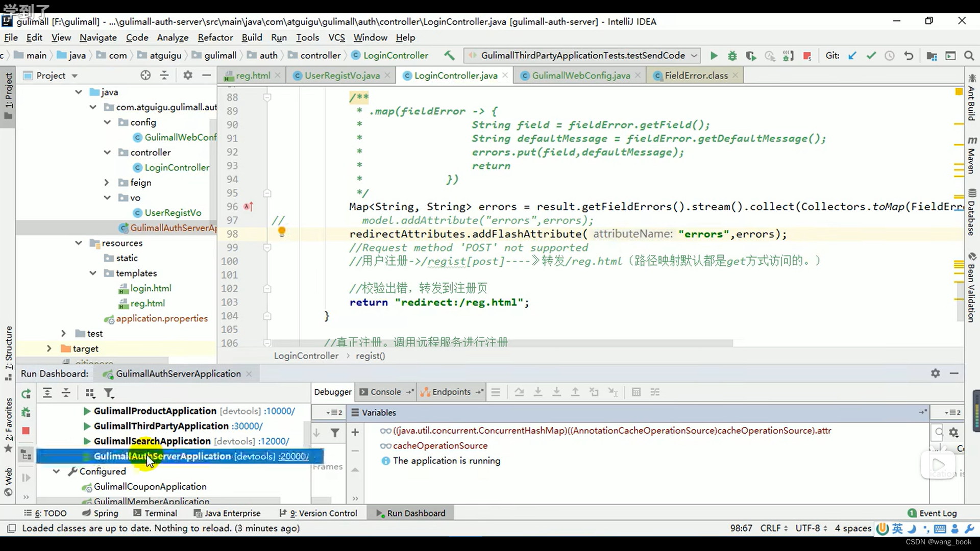980x551 pixels.
Task: Click the CRLF line separator selector
Action: click(x=774, y=528)
